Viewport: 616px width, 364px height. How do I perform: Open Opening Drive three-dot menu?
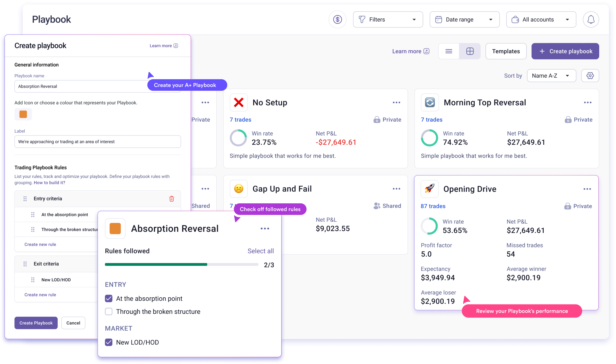tap(587, 189)
